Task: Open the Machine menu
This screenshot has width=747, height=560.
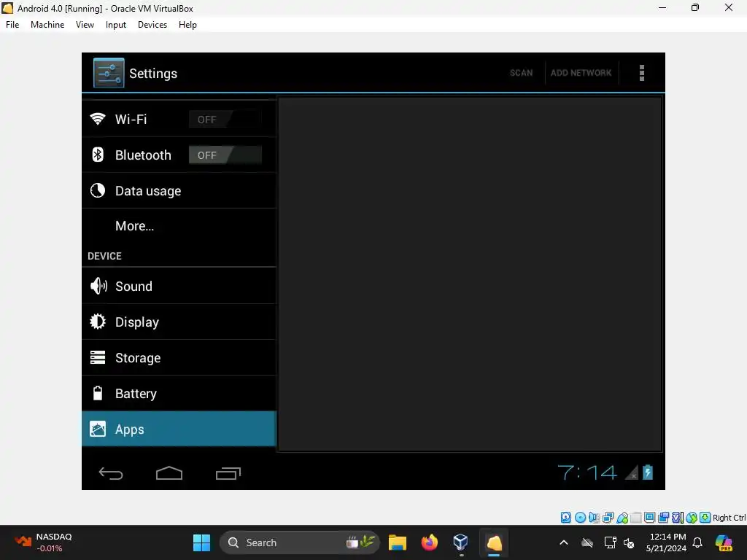Action: click(x=47, y=25)
